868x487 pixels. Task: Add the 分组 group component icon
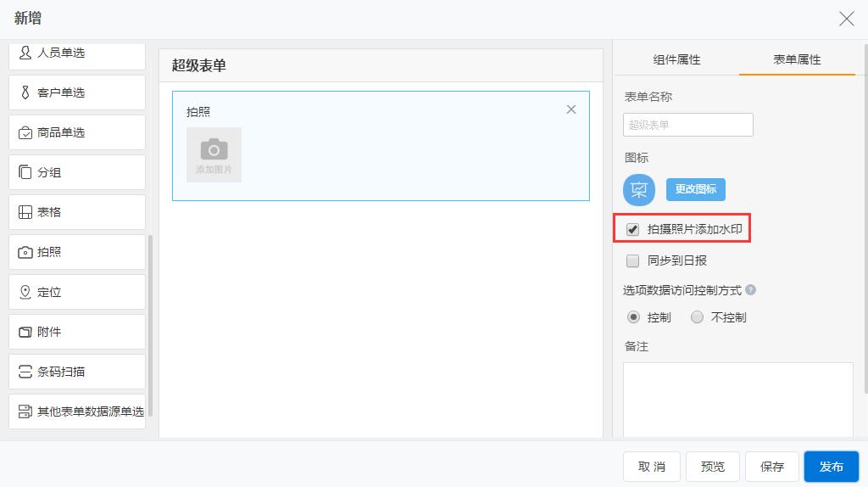pos(25,172)
